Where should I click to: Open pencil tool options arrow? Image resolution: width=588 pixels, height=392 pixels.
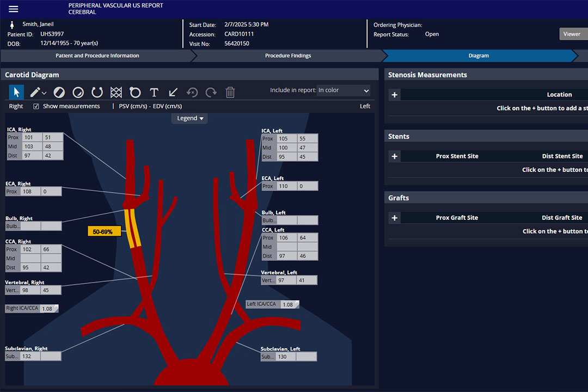(44, 93)
